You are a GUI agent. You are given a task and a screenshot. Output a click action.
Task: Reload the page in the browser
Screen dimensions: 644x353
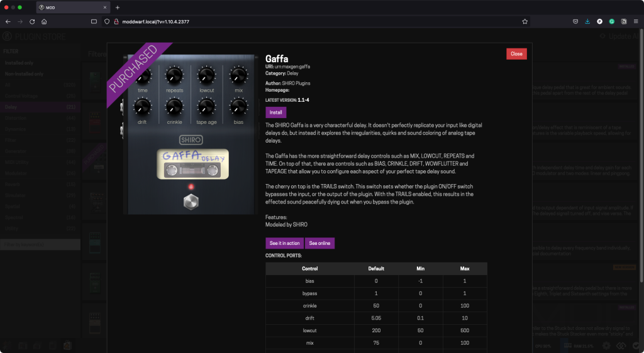pos(32,21)
